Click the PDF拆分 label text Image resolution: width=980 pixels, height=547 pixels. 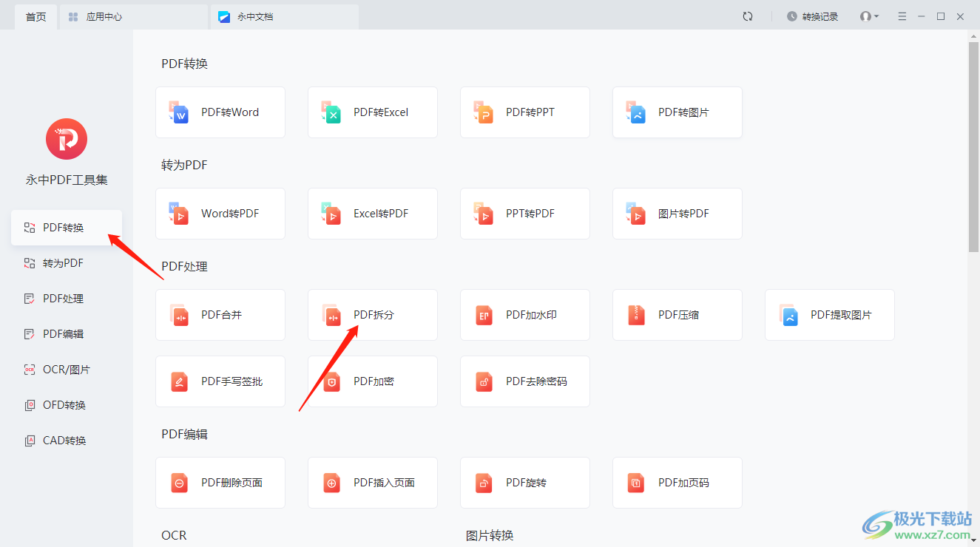[x=374, y=315]
